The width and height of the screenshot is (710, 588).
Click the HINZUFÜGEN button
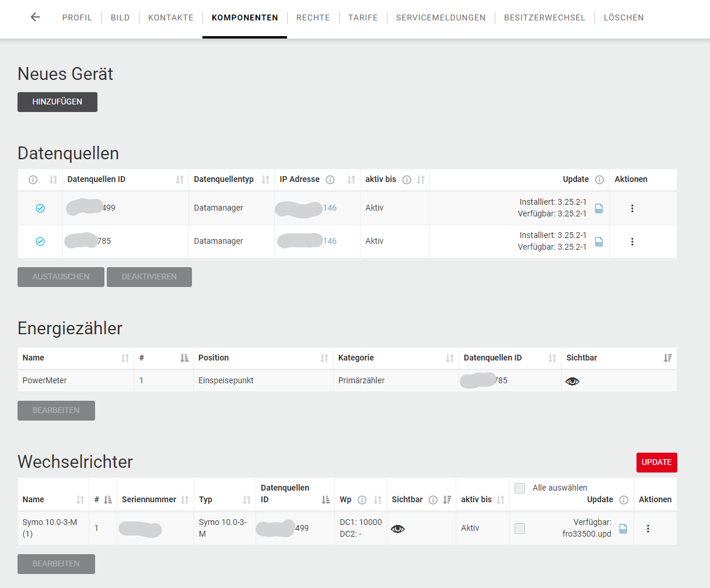point(57,101)
